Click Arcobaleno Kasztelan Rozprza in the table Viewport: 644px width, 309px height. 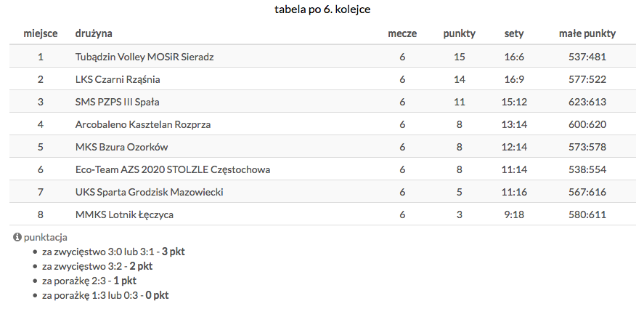coord(143,124)
